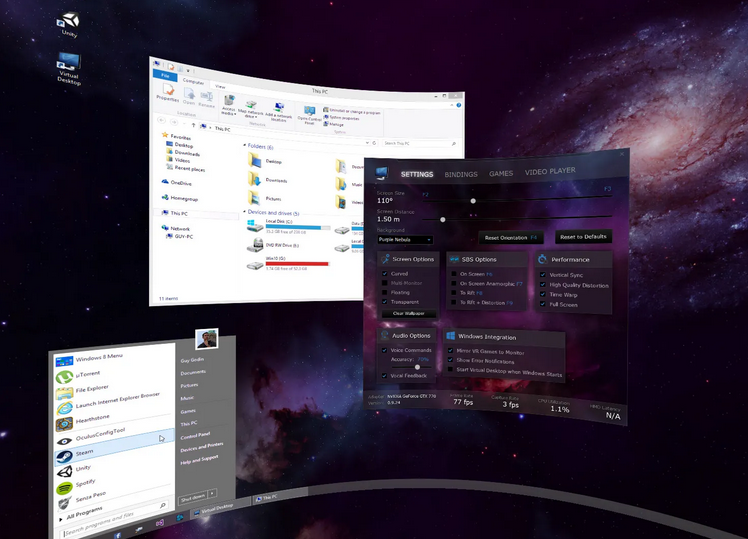Image resolution: width=748 pixels, height=539 pixels.
Task: Click the Up arrow in File Explorer navigation
Action: pos(193,125)
